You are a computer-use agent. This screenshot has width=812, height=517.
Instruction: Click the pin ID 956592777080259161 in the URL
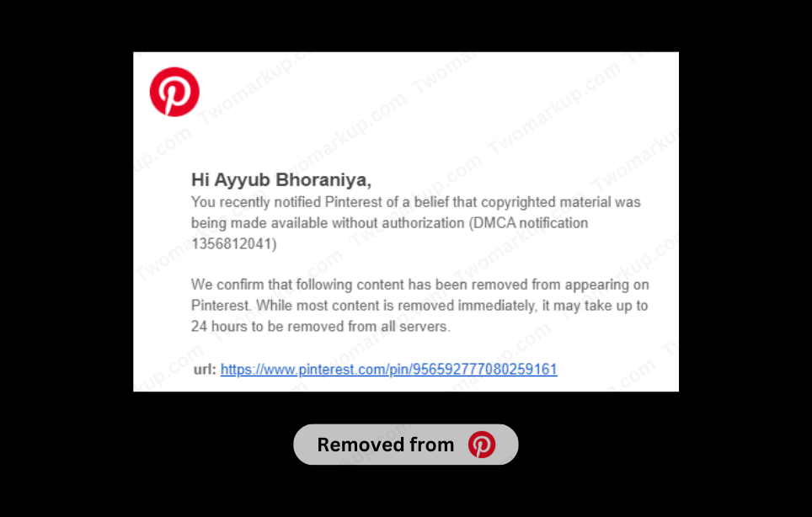pyautogui.click(x=483, y=370)
